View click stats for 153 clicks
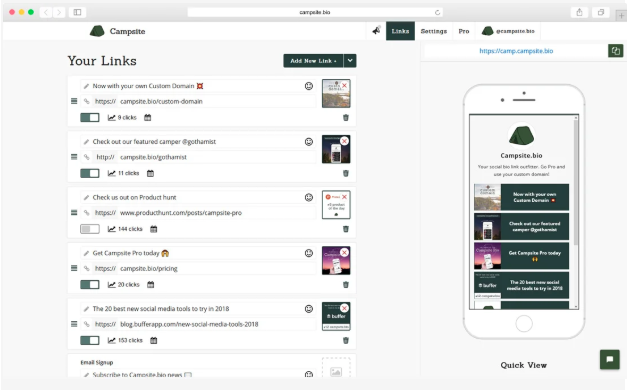The image size is (631, 390). point(125,340)
